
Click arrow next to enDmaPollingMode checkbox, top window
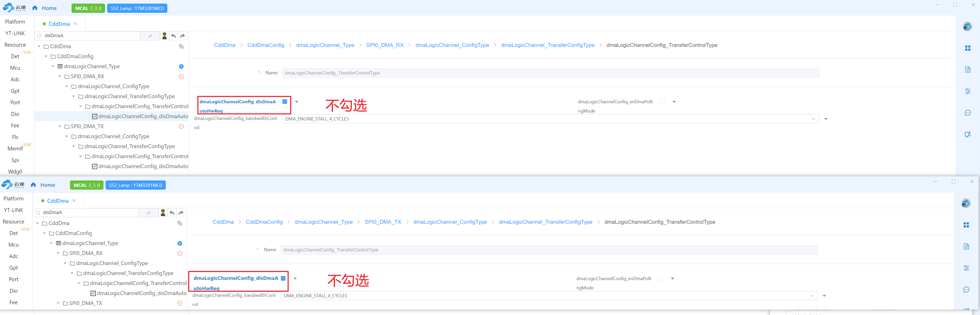[674, 102]
